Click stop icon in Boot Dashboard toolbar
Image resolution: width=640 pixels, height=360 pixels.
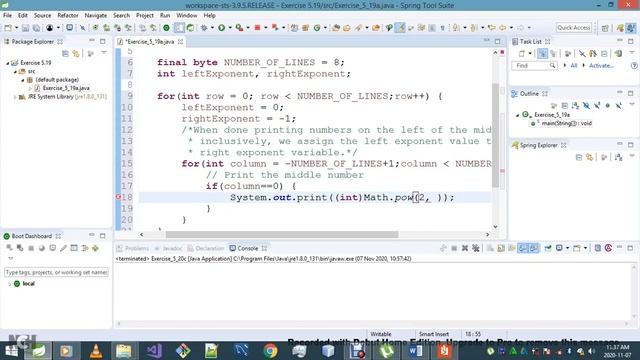[x=31, y=248]
